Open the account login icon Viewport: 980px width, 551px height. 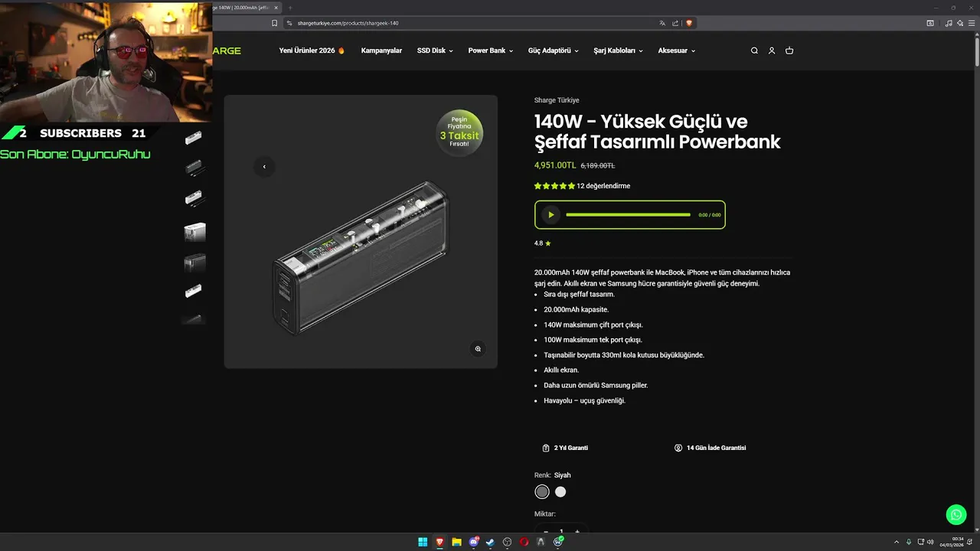[x=772, y=51]
